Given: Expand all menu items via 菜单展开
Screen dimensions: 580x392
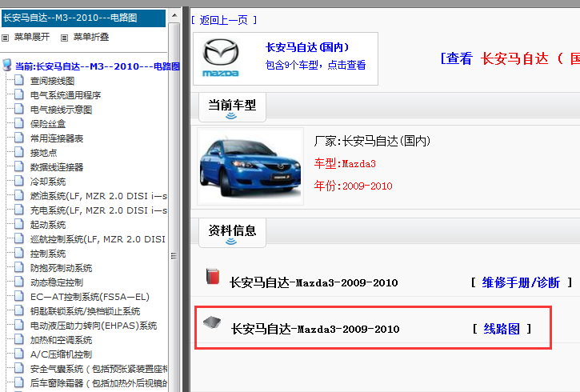Looking at the screenshot, I should (32, 37).
